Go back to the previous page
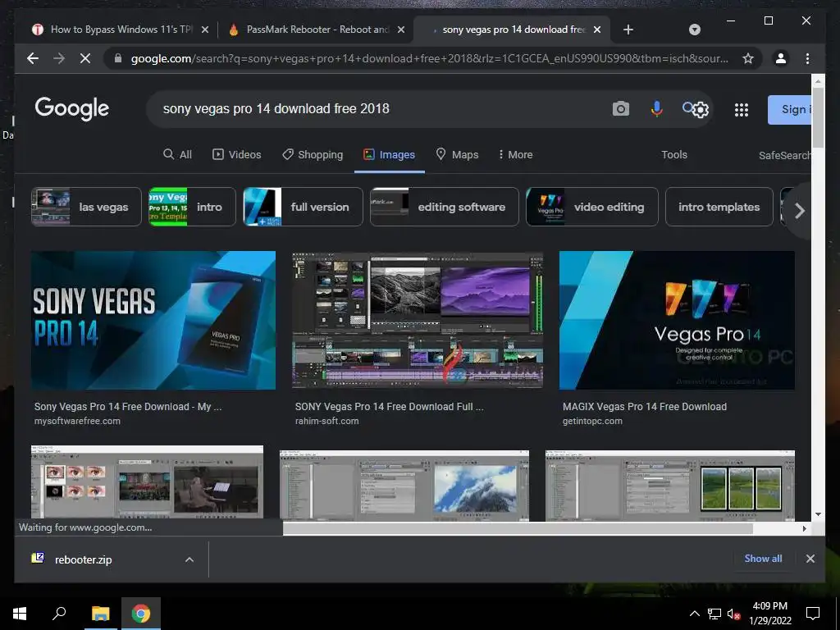840x630 pixels. [33, 58]
